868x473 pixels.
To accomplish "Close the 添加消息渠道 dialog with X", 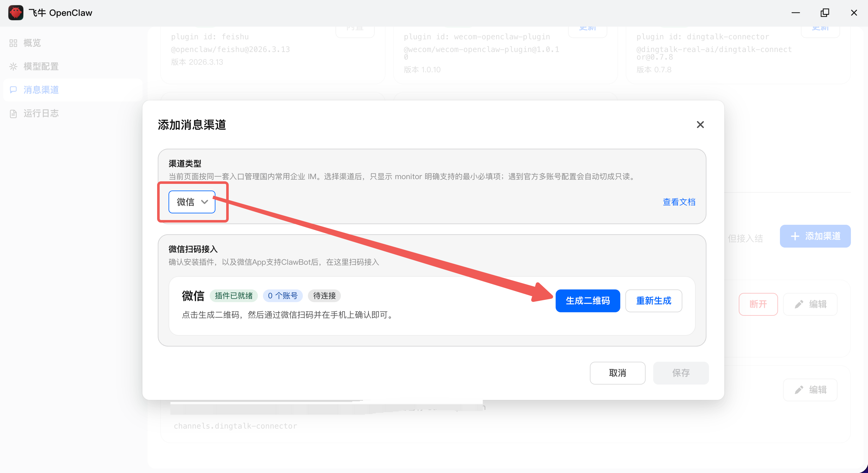I will pyautogui.click(x=700, y=125).
